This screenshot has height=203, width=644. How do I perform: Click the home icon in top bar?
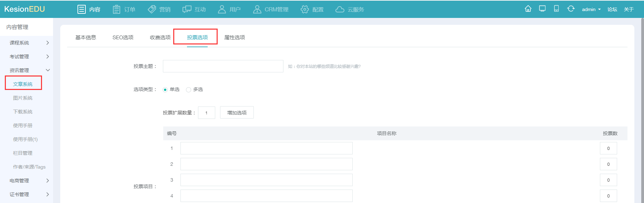point(528,9)
